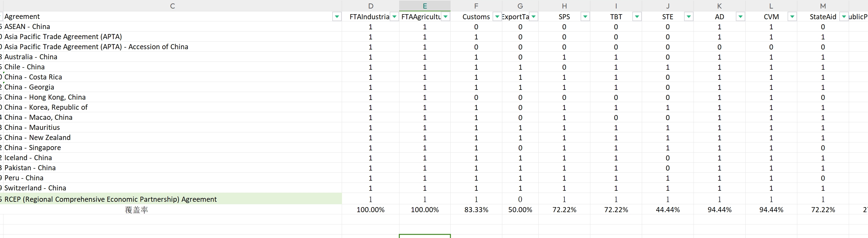868x238 pixels.
Task: Select column L by its header letter
Action: [771, 6]
